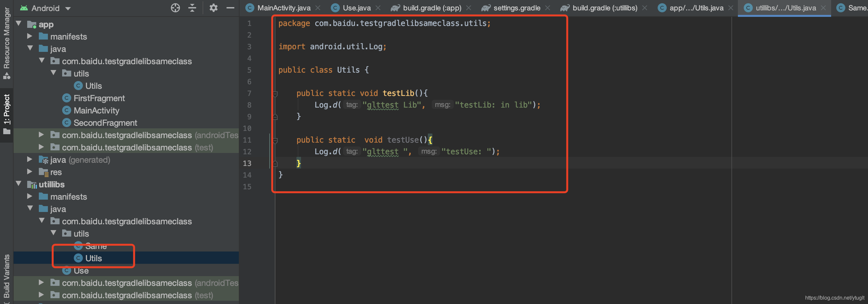Close the Use.java tab
The width and height of the screenshot is (868, 304).
(378, 8)
